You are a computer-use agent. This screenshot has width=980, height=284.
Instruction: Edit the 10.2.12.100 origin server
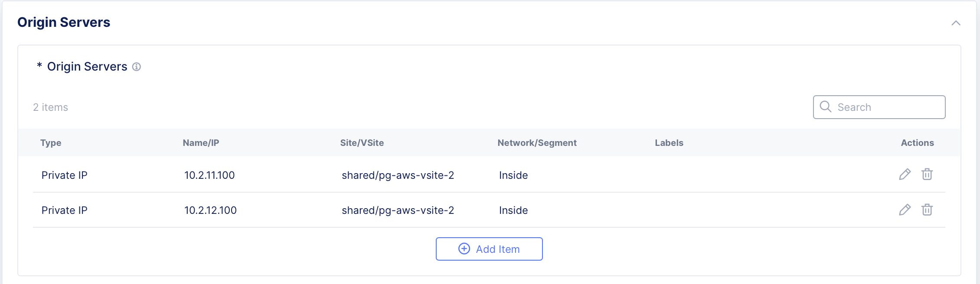tap(905, 210)
